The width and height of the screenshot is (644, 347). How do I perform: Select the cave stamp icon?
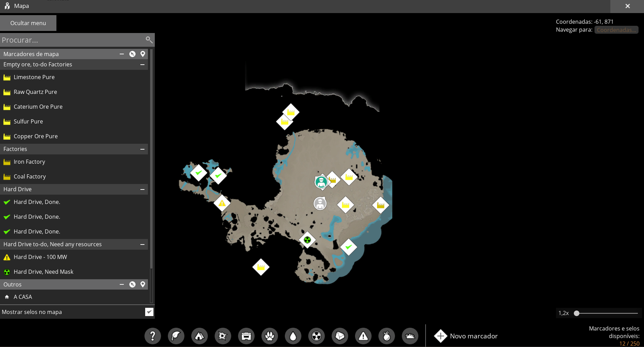[200, 336]
